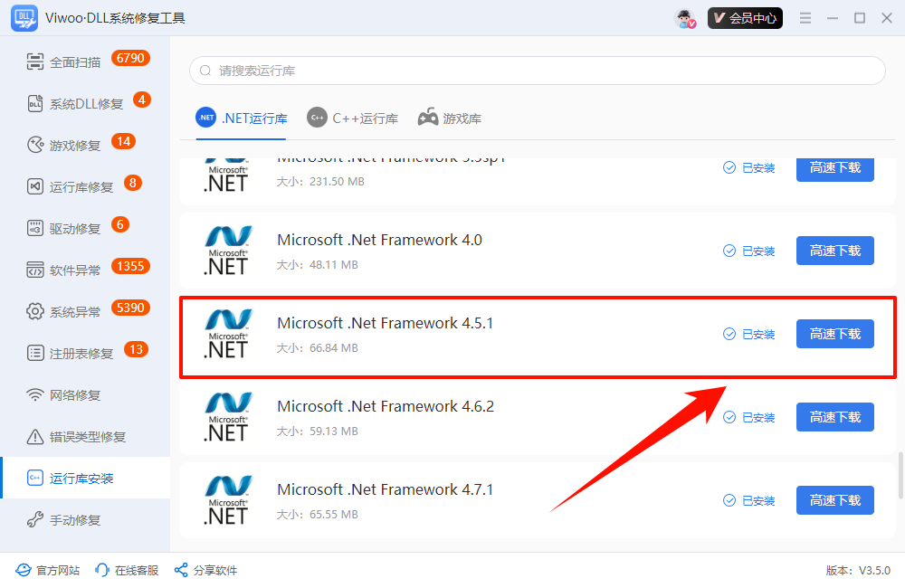Open the user avatar profile icon
The image size is (905, 588).
click(x=685, y=18)
